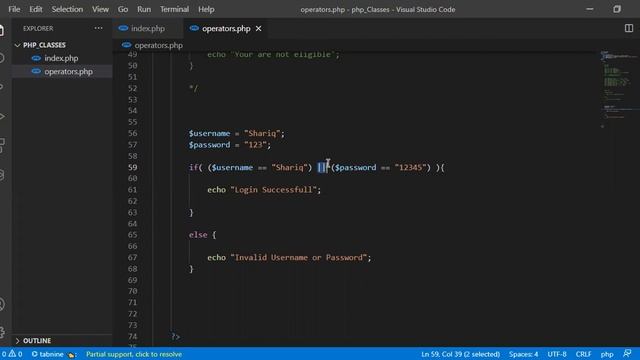The image size is (640, 360).
Task: Click "Invalid Username or Password" string
Action: [x=299, y=258]
